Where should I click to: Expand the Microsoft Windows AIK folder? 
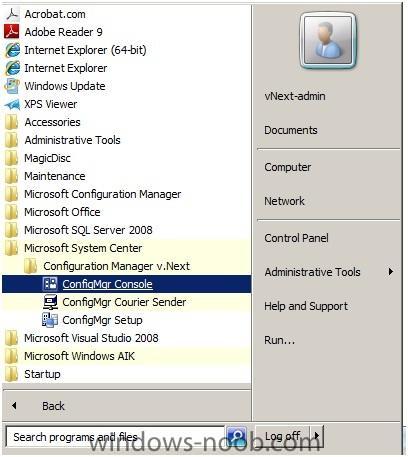[79, 356]
